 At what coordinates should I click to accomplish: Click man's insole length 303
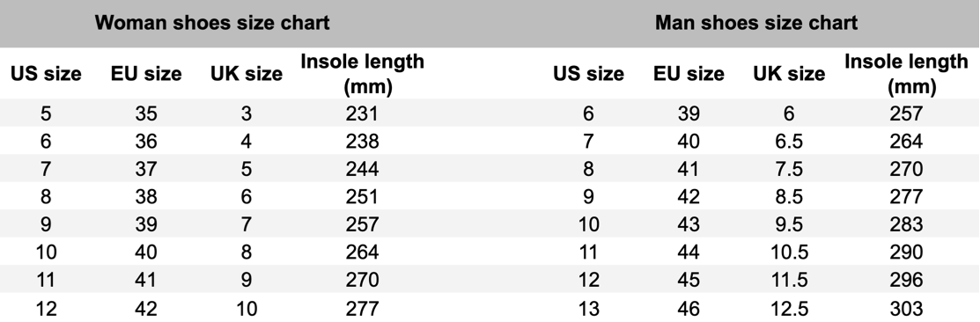[906, 308]
